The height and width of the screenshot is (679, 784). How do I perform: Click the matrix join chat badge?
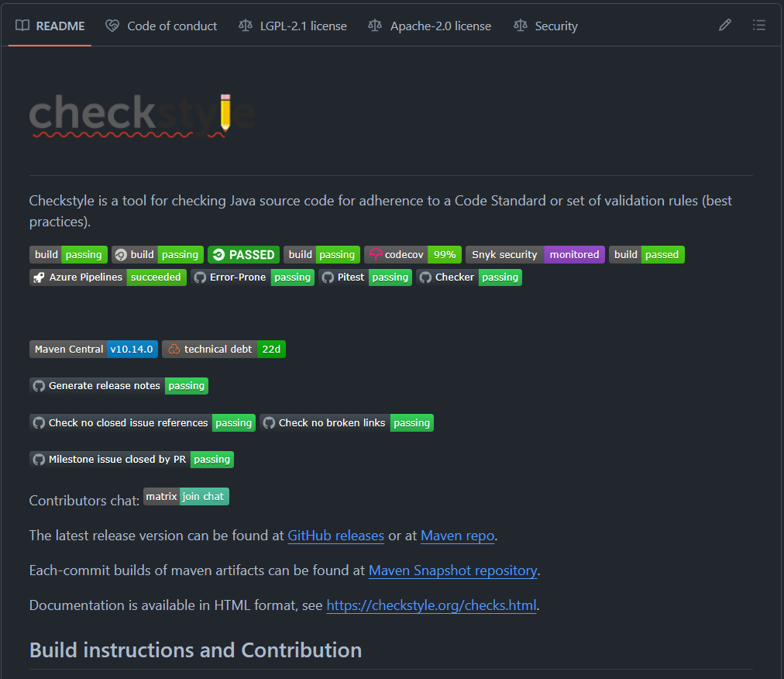tap(186, 496)
